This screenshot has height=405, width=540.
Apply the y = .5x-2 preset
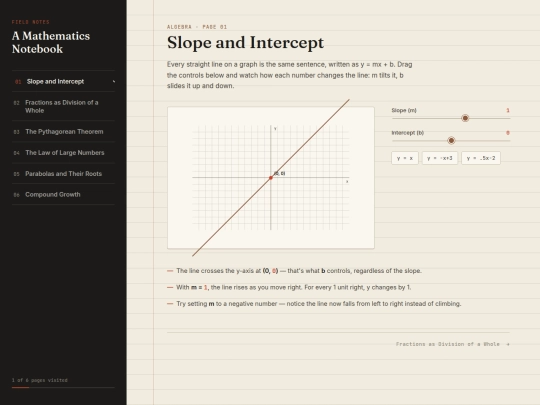pyautogui.click(x=481, y=158)
